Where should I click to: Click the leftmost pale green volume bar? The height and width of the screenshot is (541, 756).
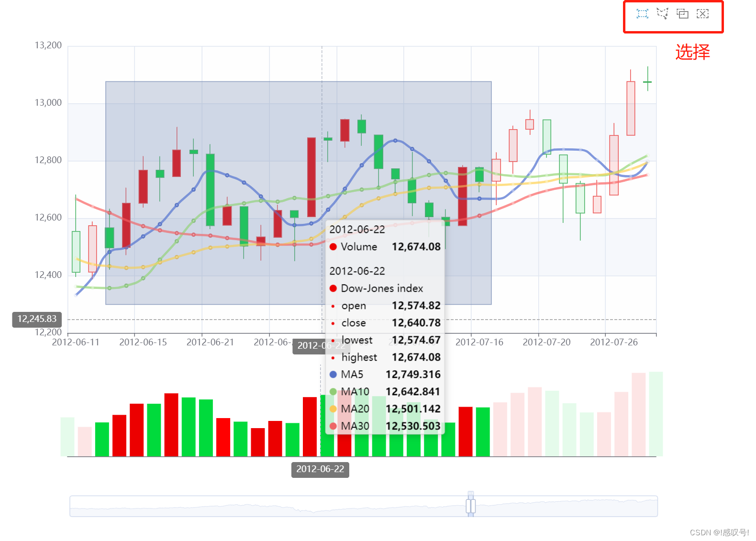(x=67, y=437)
